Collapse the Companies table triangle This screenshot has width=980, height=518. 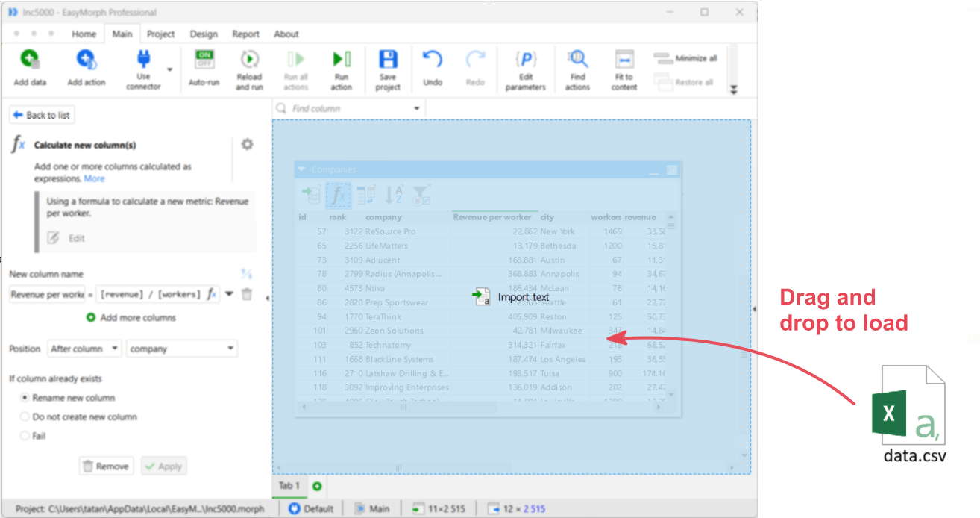click(x=302, y=169)
